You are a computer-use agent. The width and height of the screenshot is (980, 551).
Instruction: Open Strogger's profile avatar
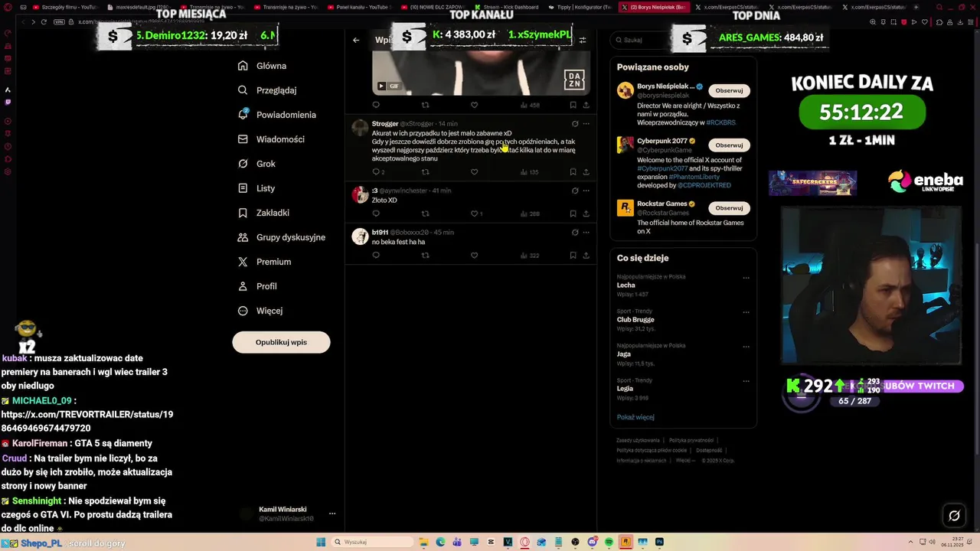click(360, 128)
